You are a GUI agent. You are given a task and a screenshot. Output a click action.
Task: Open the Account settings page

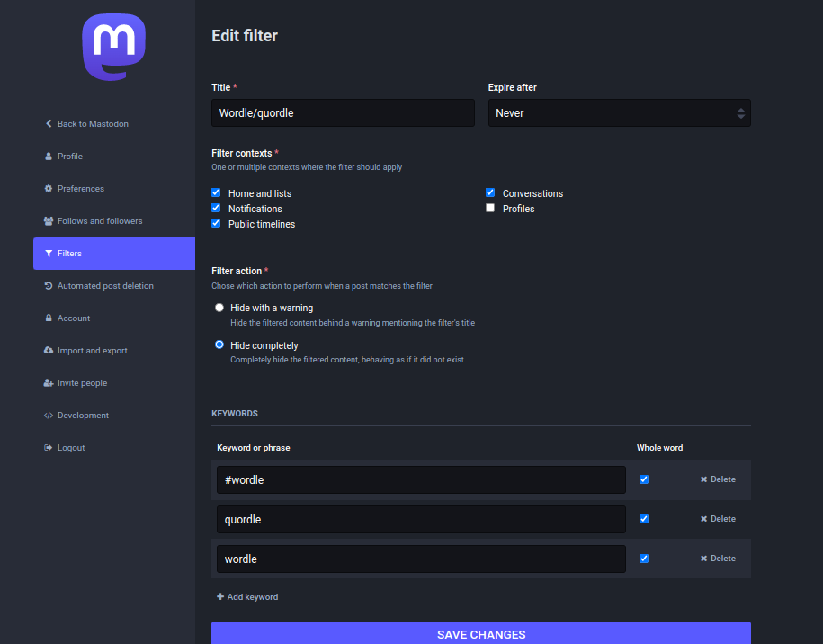[114, 318]
